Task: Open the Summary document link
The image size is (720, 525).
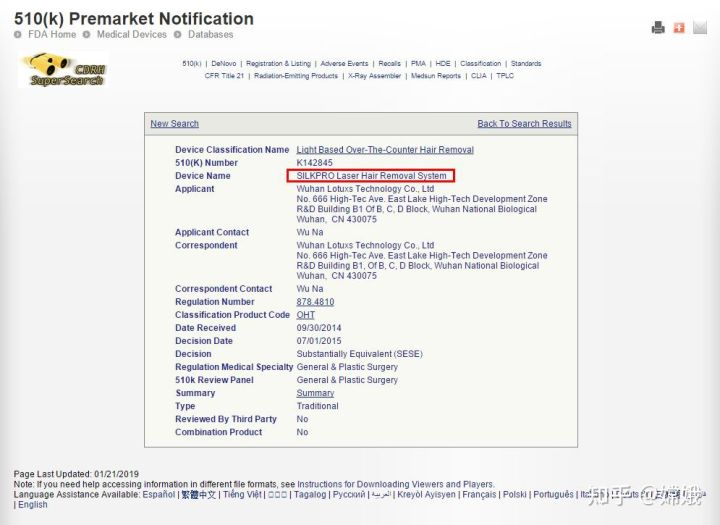Action: tap(315, 393)
